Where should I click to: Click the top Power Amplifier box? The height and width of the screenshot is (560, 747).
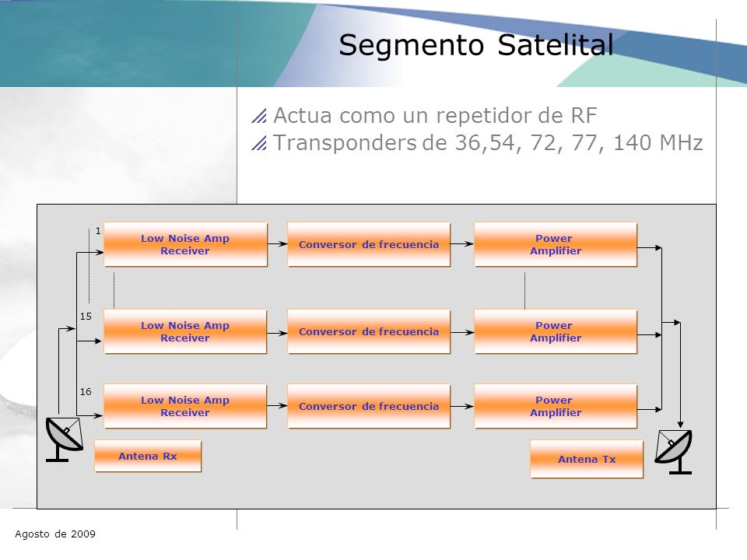point(556,244)
